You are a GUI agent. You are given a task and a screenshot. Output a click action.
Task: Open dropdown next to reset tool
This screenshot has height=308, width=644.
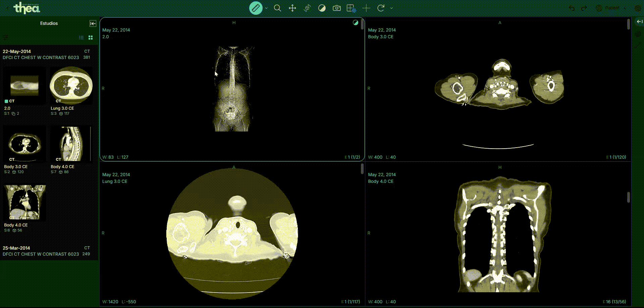click(391, 8)
